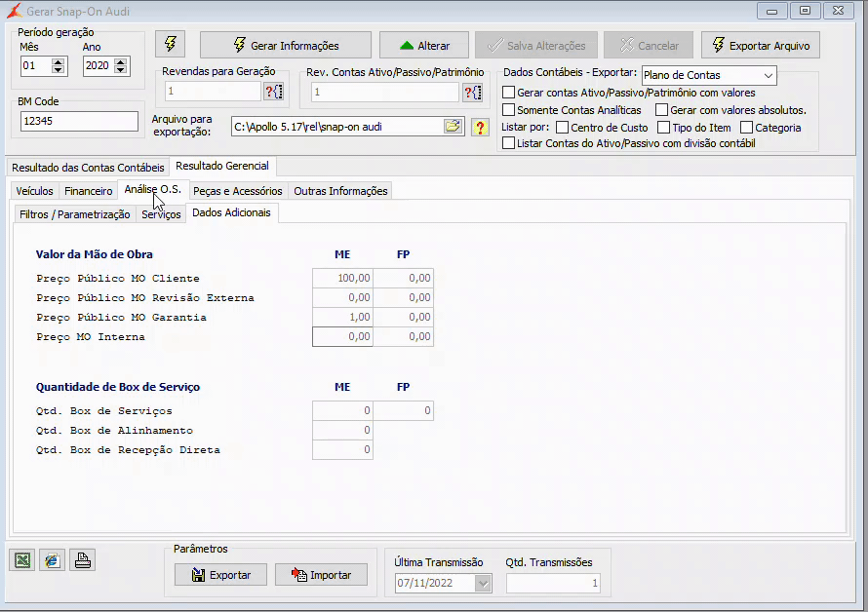Select FP value for Preço MO Interna

[x=403, y=336]
